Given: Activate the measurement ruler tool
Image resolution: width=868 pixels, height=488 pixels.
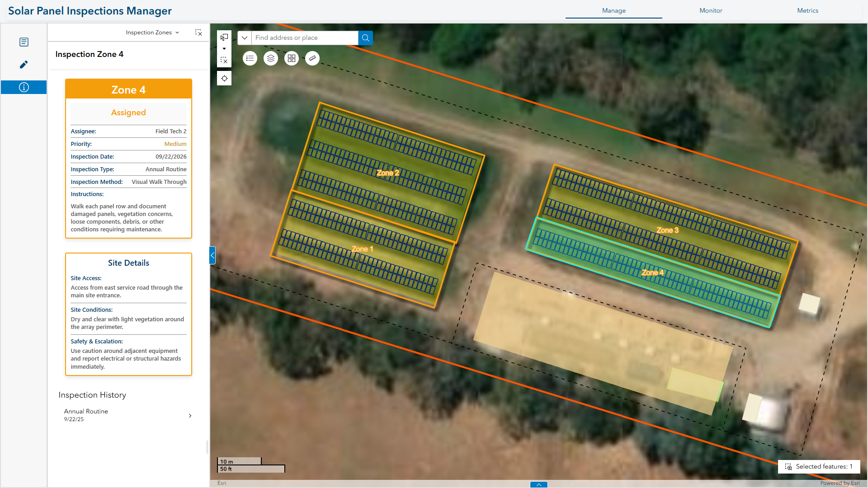Looking at the screenshot, I should 312,58.
